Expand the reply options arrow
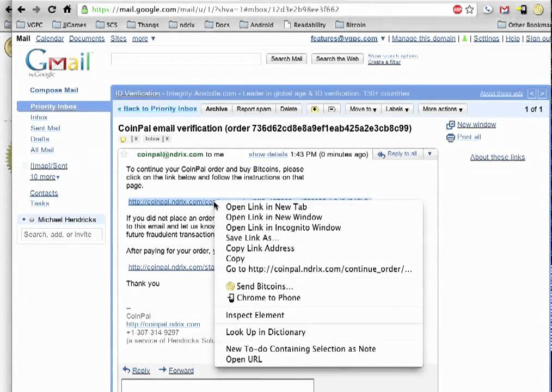This screenshot has width=552, height=392. (x=430, y=154)
